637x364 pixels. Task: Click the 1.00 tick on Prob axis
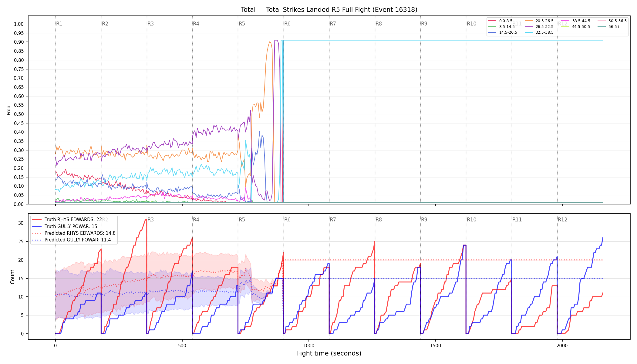tap(19, 24)
